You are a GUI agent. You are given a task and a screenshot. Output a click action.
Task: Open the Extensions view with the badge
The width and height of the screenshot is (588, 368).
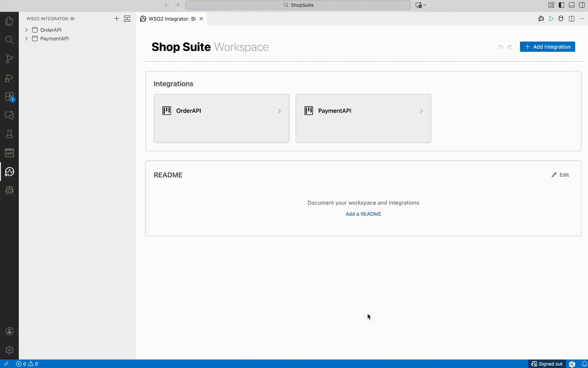click(9, 96)
